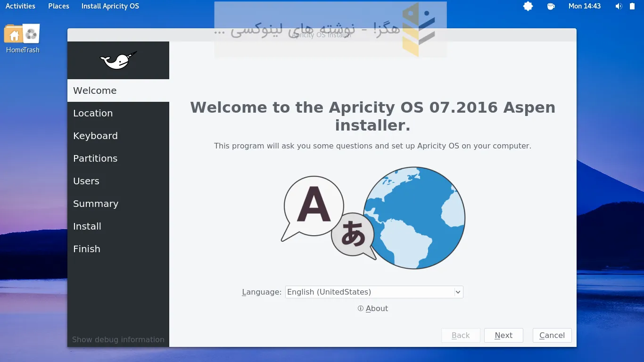644x362 pixels.
Task: Select the Keyboard step in sidebar
Action: coord(118,136)
